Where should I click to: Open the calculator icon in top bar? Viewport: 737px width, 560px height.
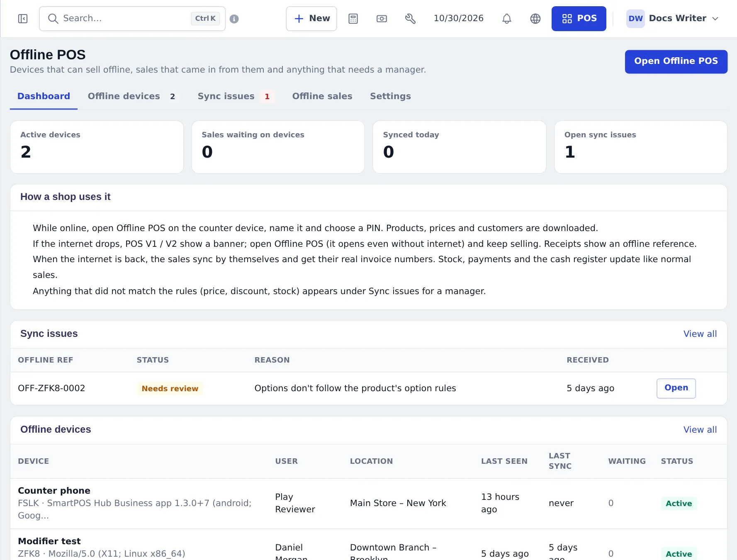[x=353, y=19]
